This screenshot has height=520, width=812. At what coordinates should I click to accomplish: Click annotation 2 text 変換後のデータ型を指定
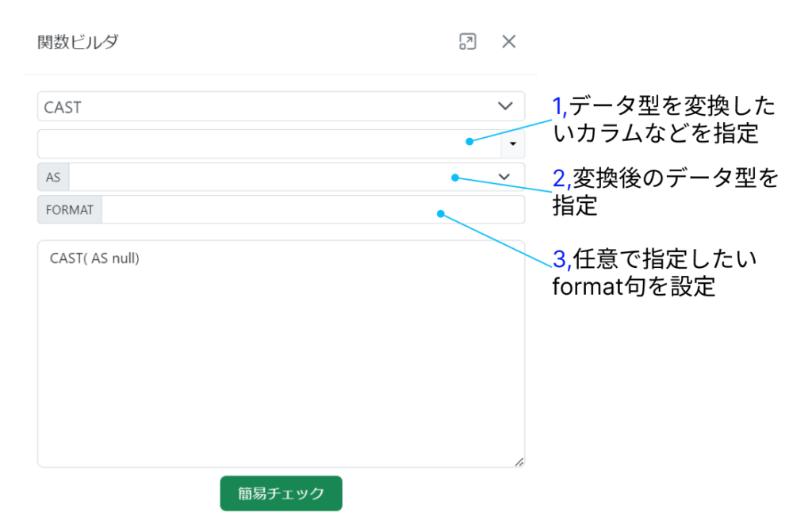click(665, 191)
